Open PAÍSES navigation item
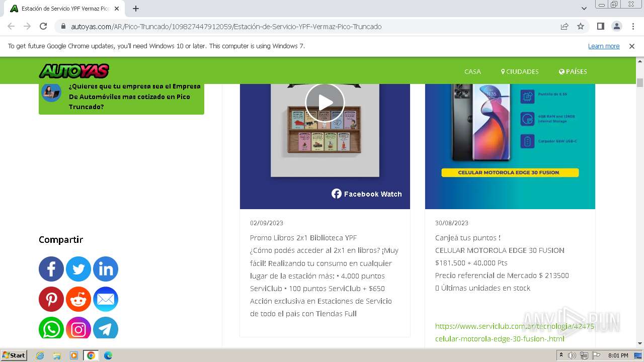The height and width of the screenshot is (362, 644). point(573,71)
